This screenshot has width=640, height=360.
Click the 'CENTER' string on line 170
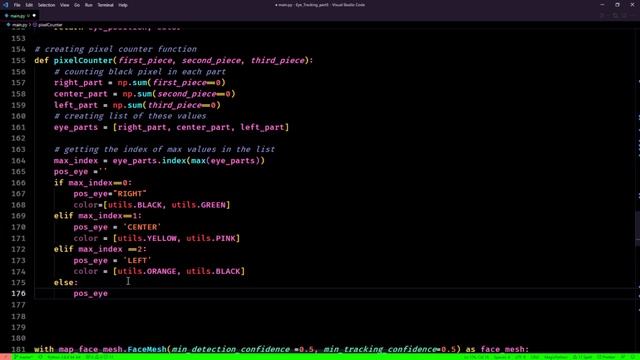(x=142, y=227)
